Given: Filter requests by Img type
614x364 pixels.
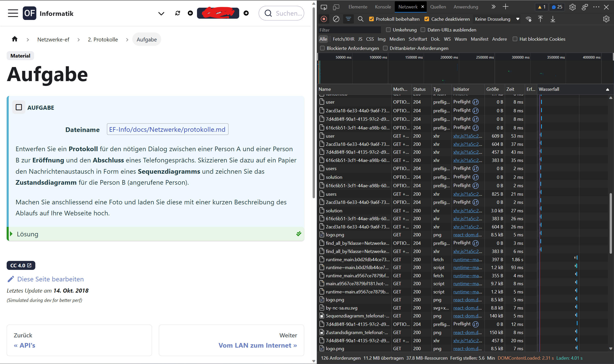Looking at the screenshot, I should (381, 39).
